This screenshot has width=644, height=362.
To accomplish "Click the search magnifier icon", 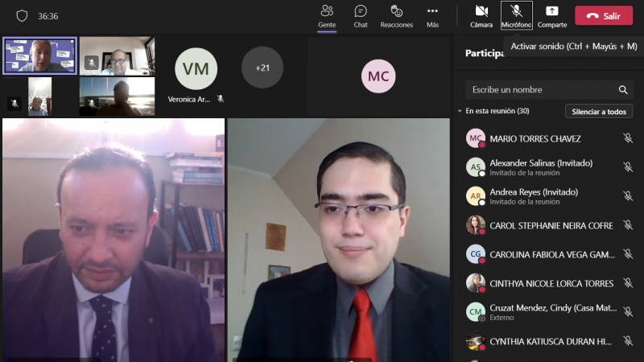I will click(623, 90).
